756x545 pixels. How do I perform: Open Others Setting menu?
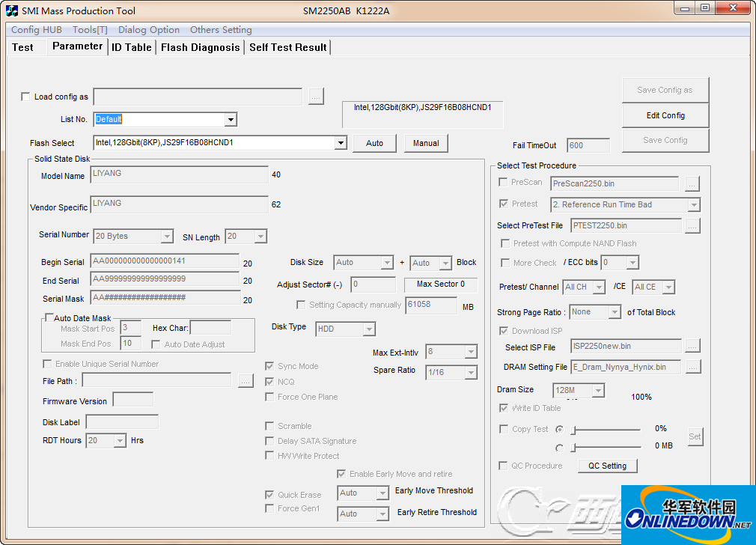pos(221,30)
